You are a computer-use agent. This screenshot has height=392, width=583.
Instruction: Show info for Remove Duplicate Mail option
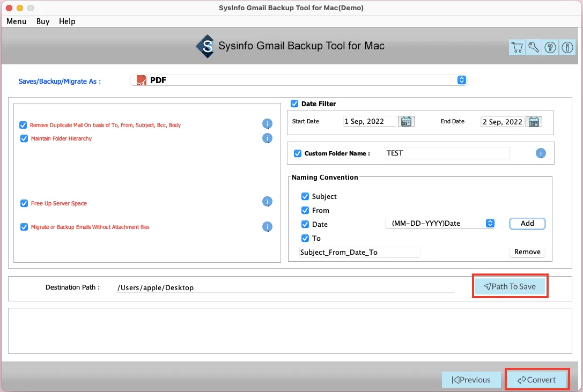point(267,123)
